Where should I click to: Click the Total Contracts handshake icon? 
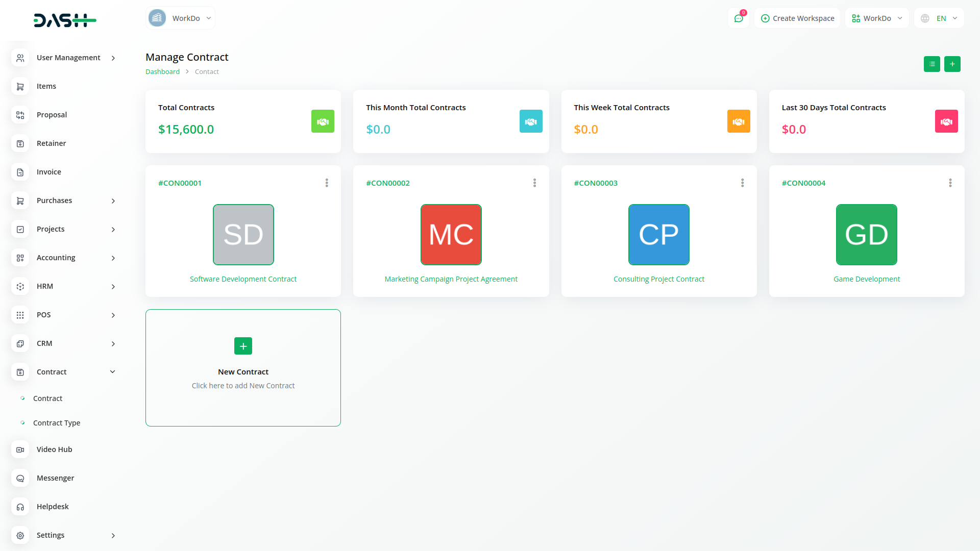pyautogui.click(x=323, y=121)
